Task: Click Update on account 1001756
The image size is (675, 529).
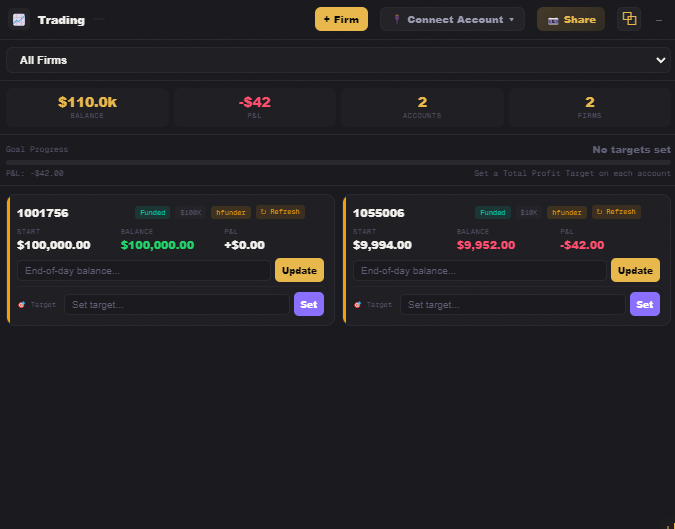Action: click(300, 270)
